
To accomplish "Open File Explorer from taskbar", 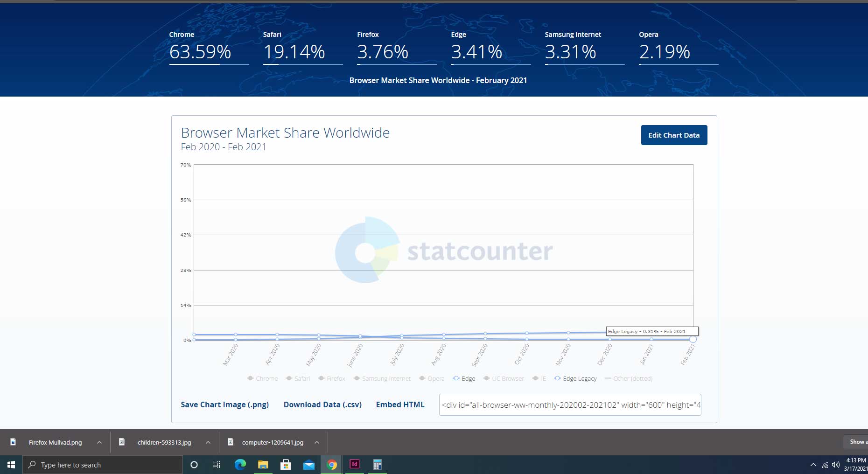I will [x=263, y=465].
